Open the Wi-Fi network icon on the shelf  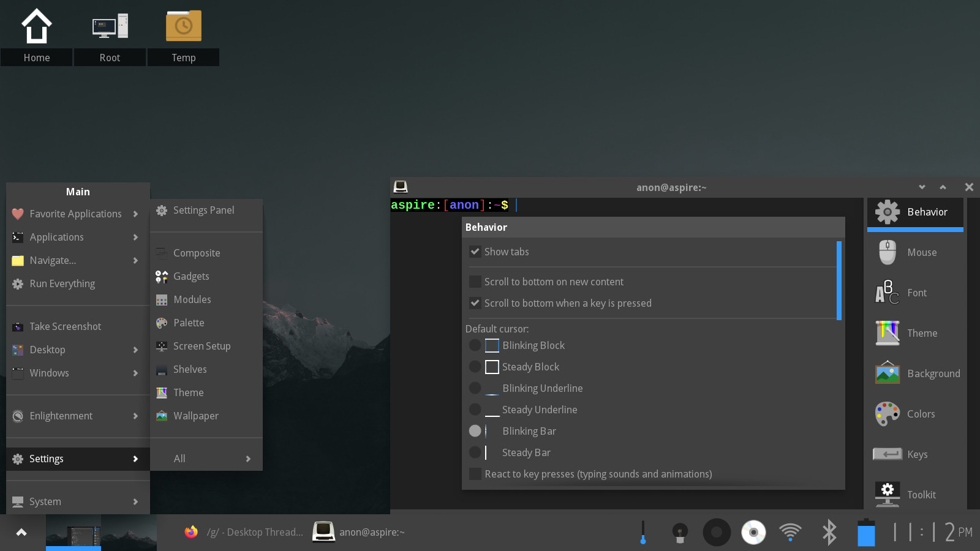790,532
